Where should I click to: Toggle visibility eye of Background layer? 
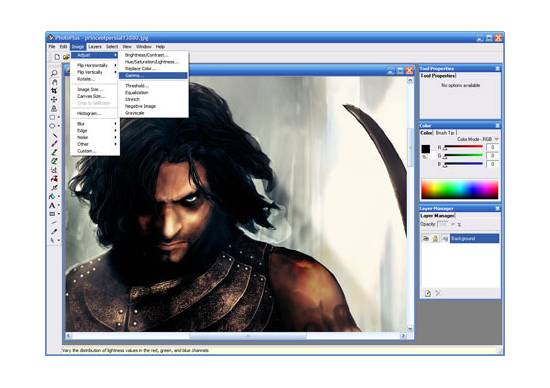pyautogui.click(x=426, y=239)
